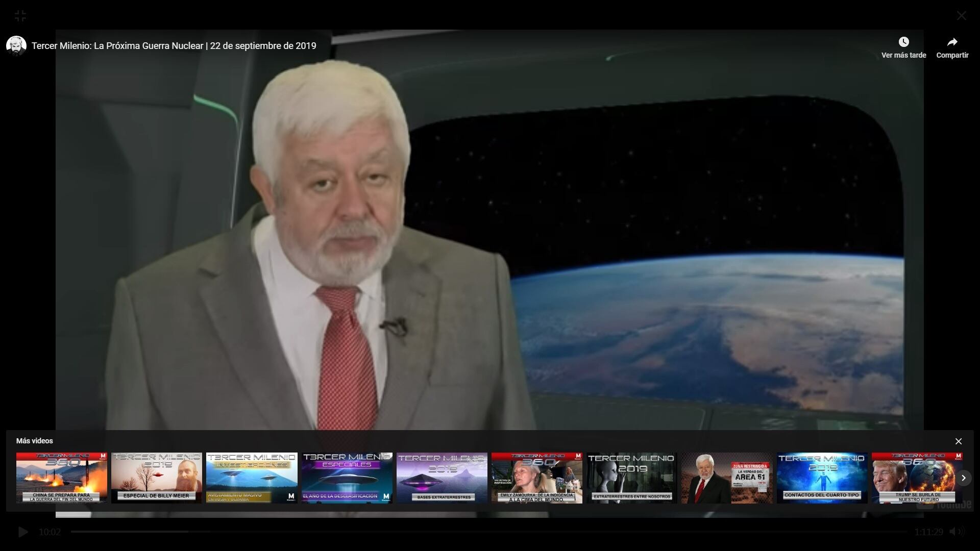
Task: Open El año de la desclasificación video
Action: [347, 478]
